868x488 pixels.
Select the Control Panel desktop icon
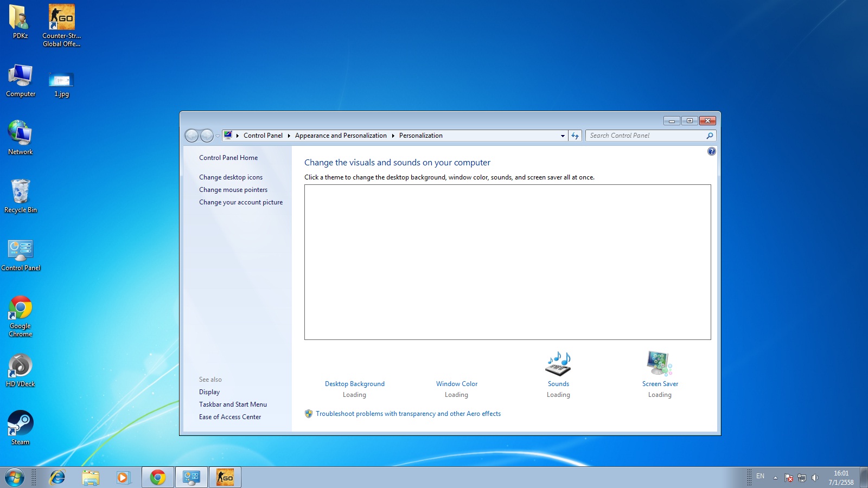coord(21,255)
